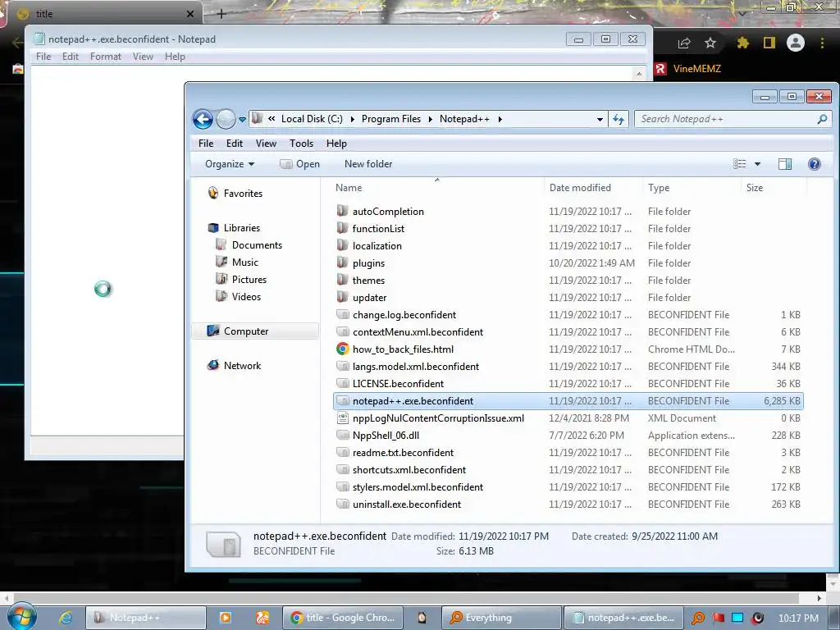Click the Windows Start orb
Image resolution: width=840 pixels, height=630 pixels.
[x=21, y=617]
